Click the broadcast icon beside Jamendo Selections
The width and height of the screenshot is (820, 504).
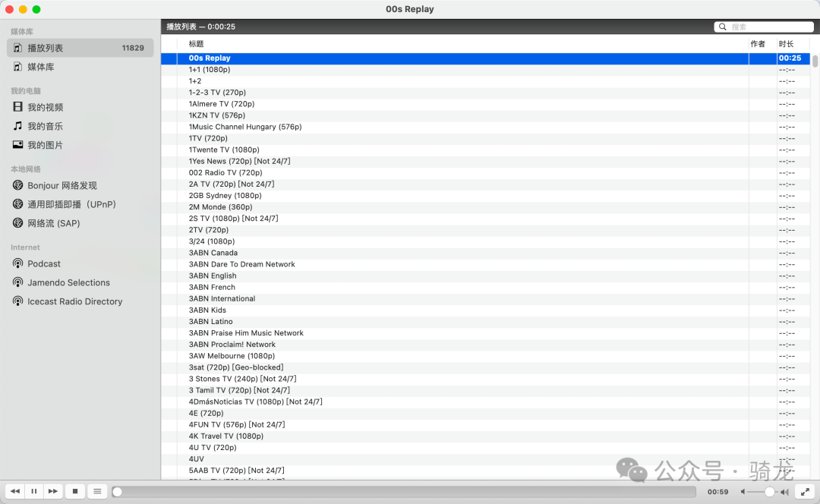pyautogui.click(x=17, y=282)
